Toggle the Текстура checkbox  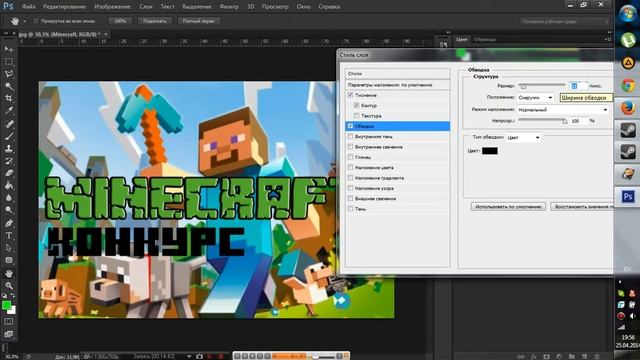point(356,116)
